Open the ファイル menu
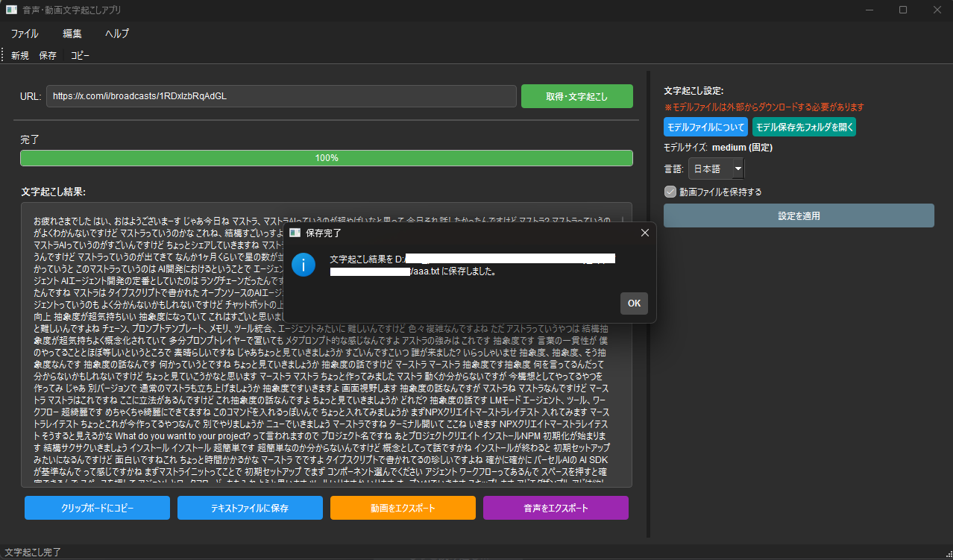Viewport: 953px width, 560px height. 25,34
